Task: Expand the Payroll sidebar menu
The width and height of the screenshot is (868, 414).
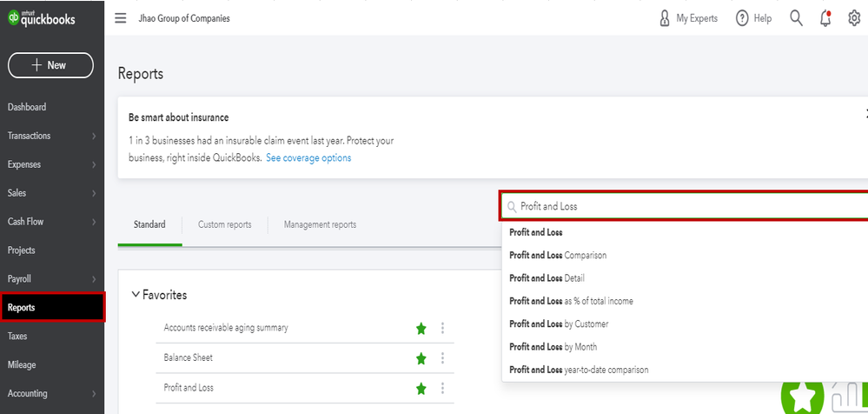Action: click(52, 279)
